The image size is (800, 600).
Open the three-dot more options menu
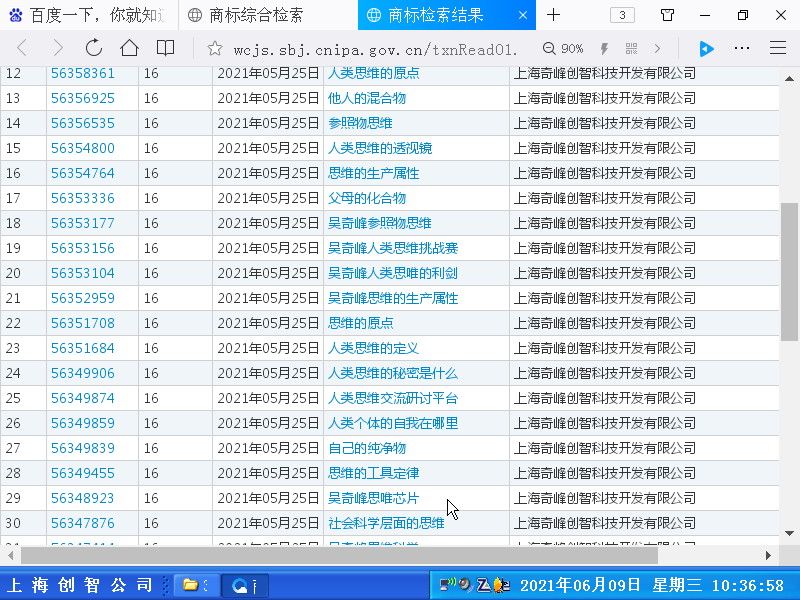(741, 48)
